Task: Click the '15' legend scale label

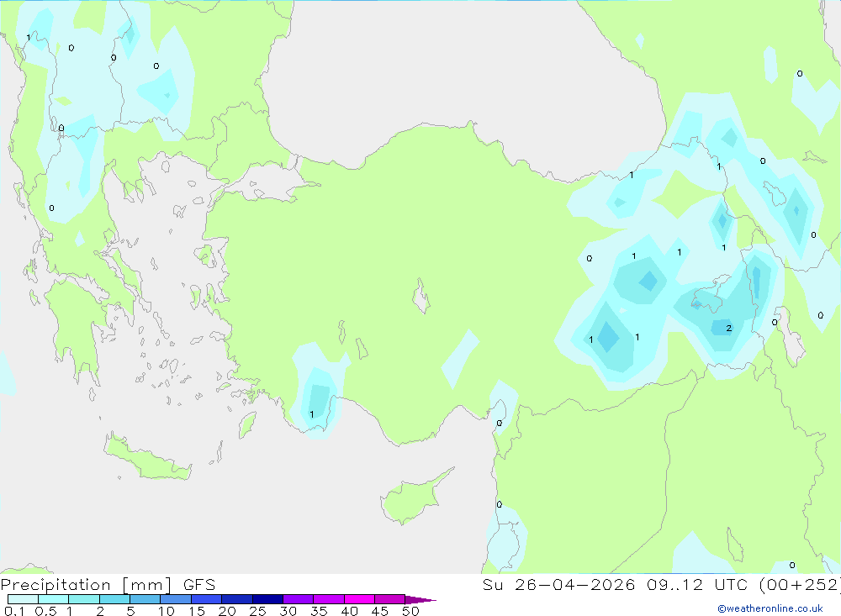Action: pyautogui.click(x=197, y=611)
